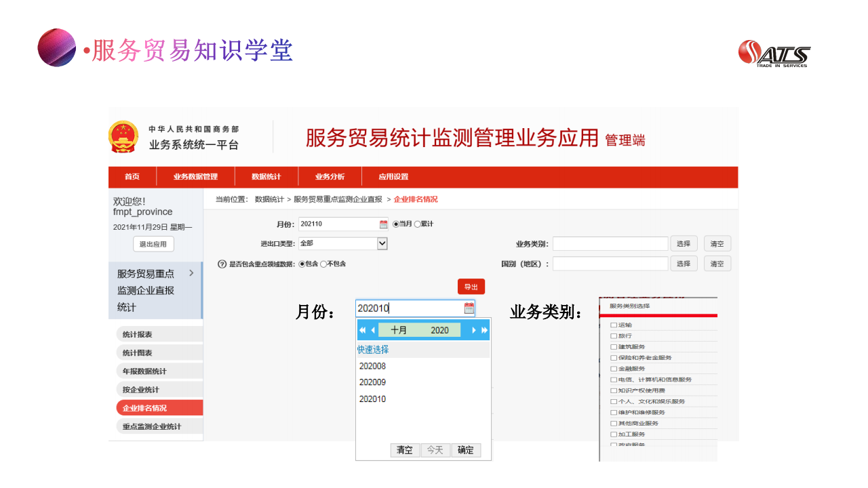Click 清空 button for 业务类别
The image size is (868, 488).
pyautogui.click(x=717, y=243)
